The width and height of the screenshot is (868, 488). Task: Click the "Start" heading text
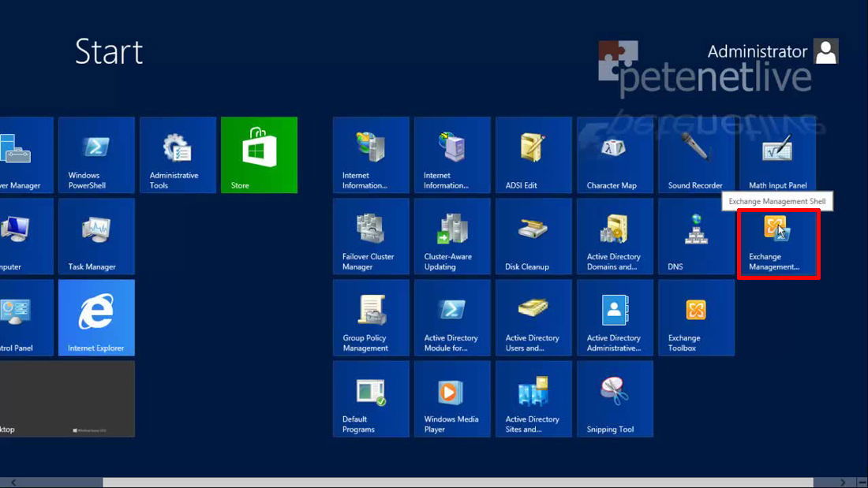point(109,51)
